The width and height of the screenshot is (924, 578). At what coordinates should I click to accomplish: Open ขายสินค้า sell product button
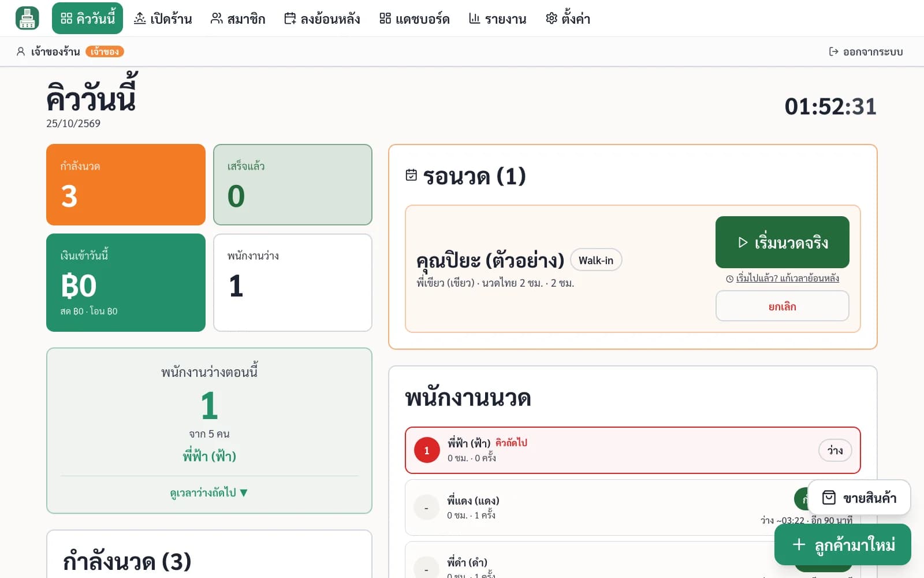pos(859,498)
